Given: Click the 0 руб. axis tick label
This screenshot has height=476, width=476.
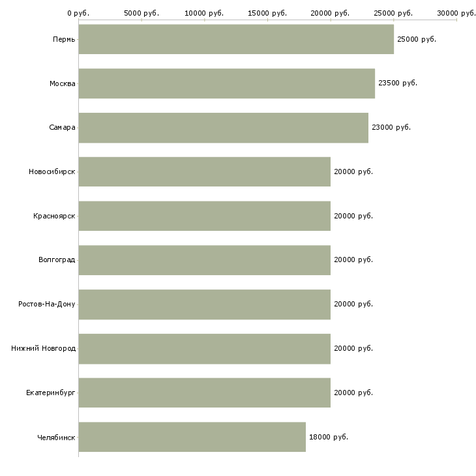Looking at the screenshot, I should [x=78, y=13].
